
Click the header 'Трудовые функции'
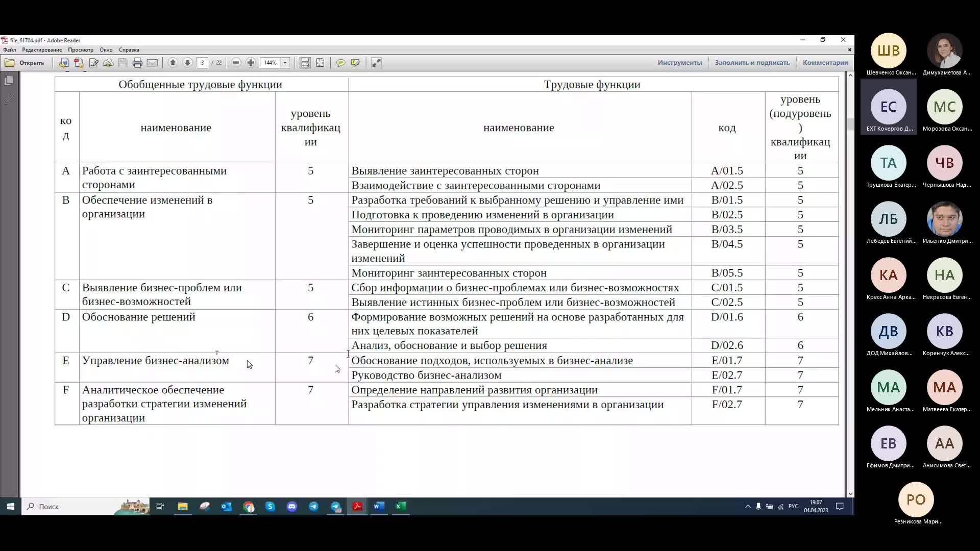tap(592, 85)
